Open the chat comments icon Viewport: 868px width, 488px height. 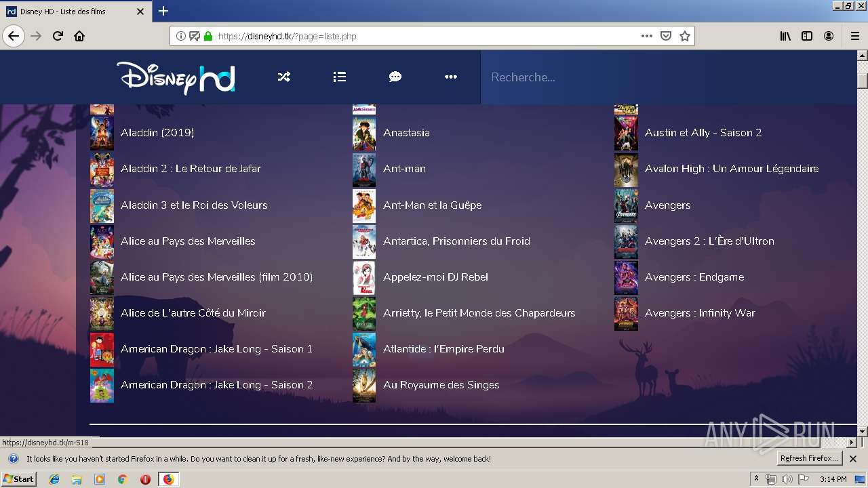click(x=395, y=77)
